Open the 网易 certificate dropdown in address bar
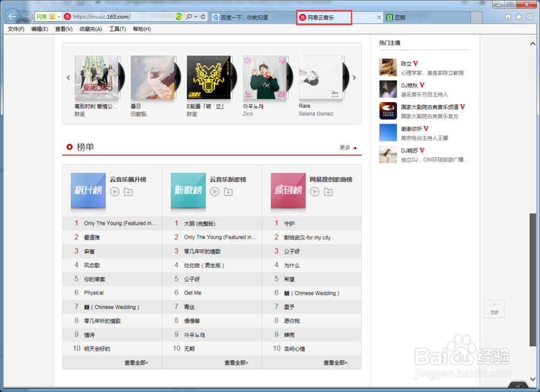 (58, 17)
